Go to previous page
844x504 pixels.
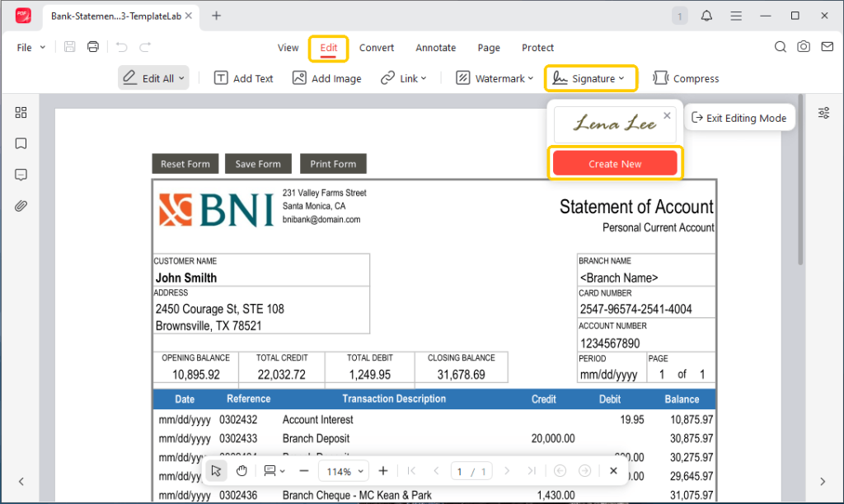[x=436, y=471]
